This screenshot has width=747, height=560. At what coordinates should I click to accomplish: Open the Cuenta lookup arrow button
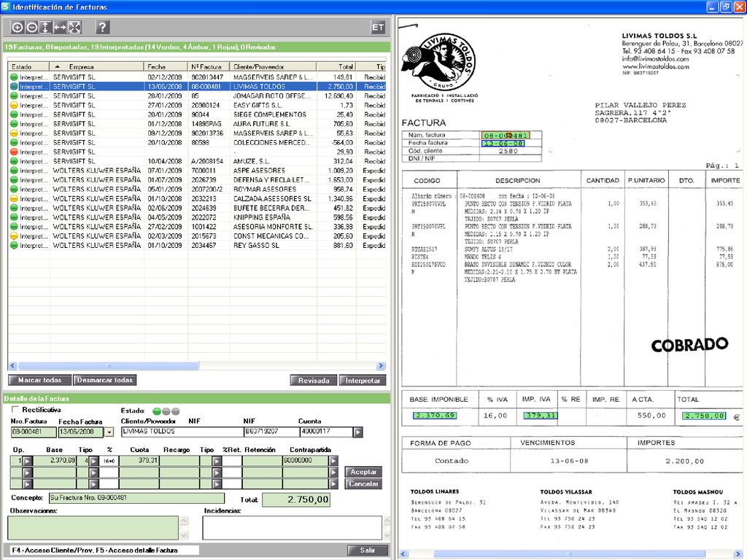point(357,432)
